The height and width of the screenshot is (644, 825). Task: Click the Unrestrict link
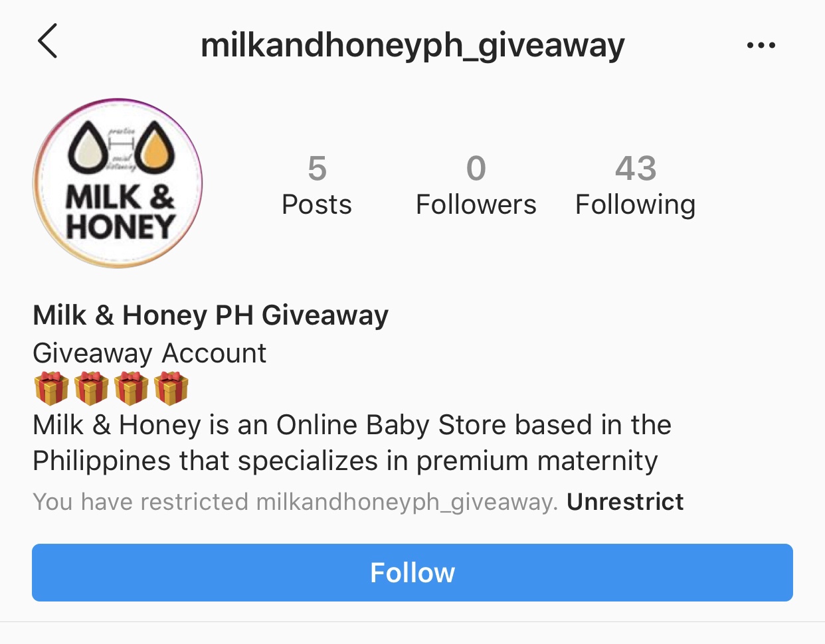point(625,502)
